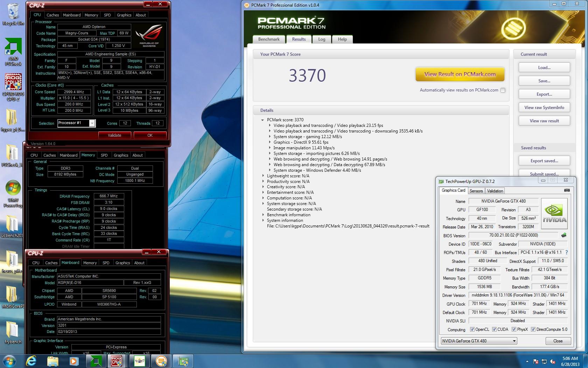Screen dimensions: 588x368
Task: Switch to ROG CPU-Z taskbar button
Action: [x=117, y=361]
